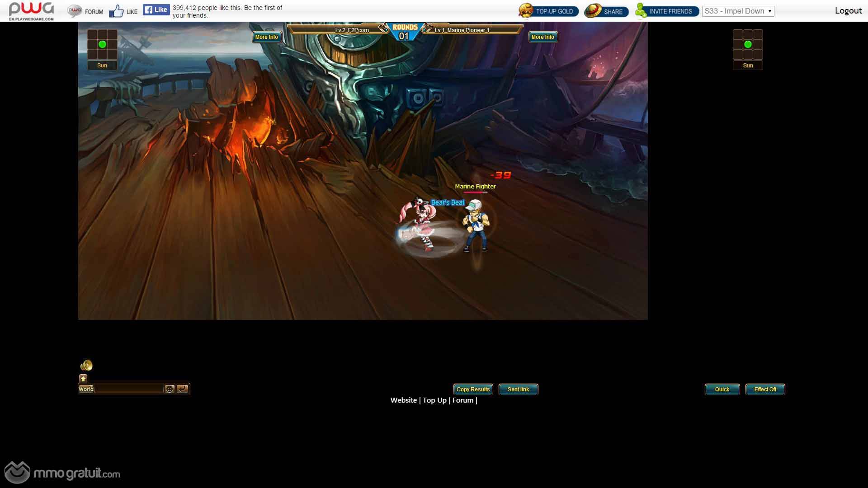Click the Marine Fighter name label
This screenshot has height=488, width=868.
click(475, 186)
